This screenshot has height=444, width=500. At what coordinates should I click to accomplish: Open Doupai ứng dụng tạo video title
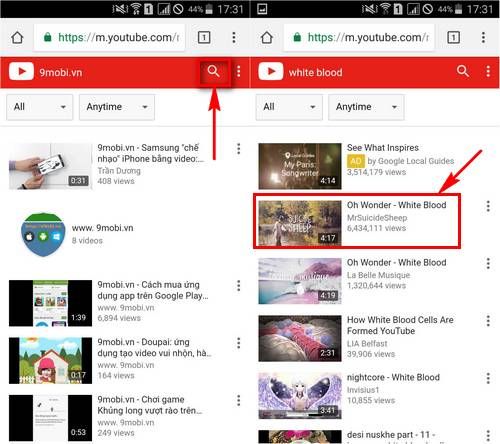tap(154, 347)
